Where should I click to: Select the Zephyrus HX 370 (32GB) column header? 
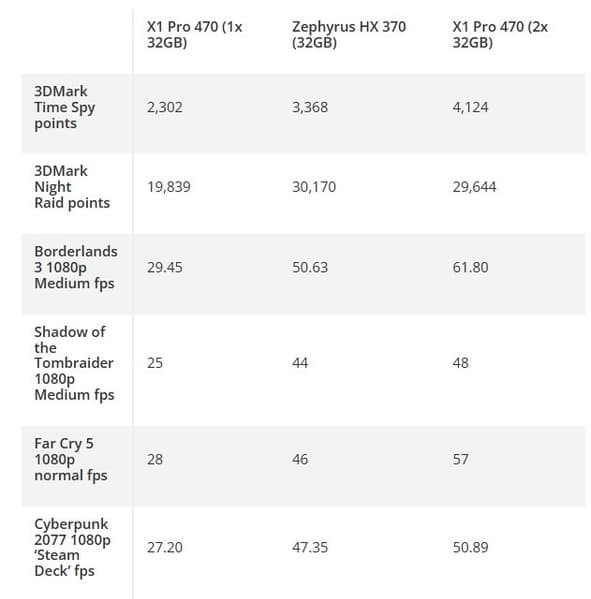(349, 34)
